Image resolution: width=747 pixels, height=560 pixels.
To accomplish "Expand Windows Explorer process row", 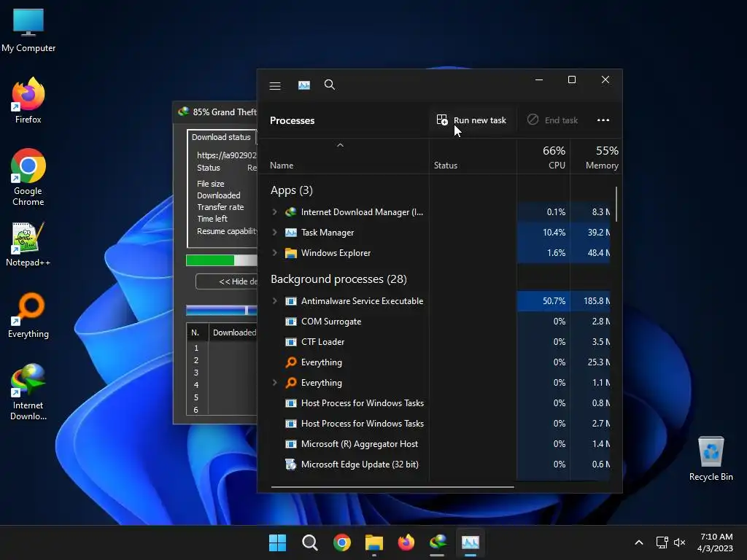I will click(274, 253).
